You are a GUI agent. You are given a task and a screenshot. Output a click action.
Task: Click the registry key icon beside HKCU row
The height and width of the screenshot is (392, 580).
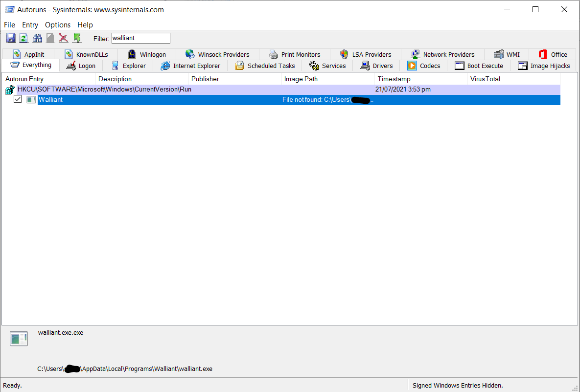[10, 90]
